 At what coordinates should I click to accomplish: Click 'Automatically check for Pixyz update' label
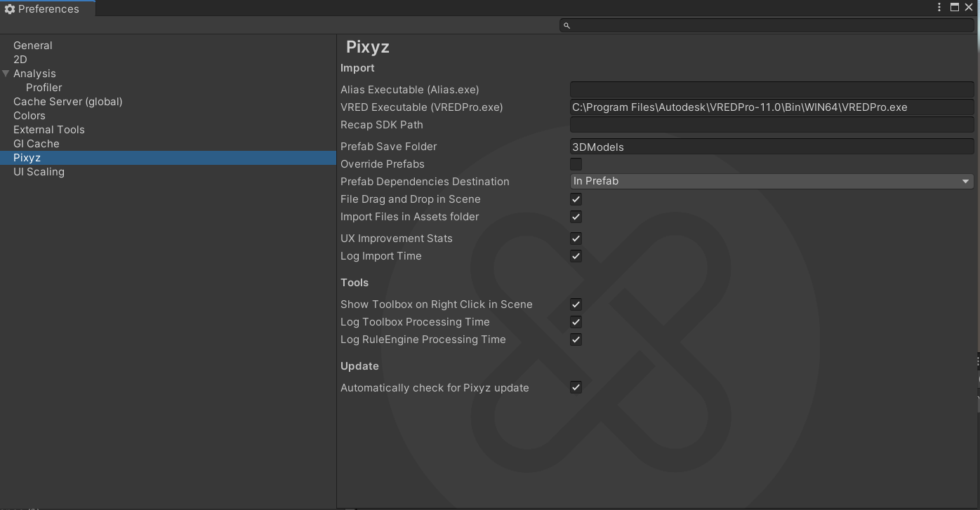[435, 388]
